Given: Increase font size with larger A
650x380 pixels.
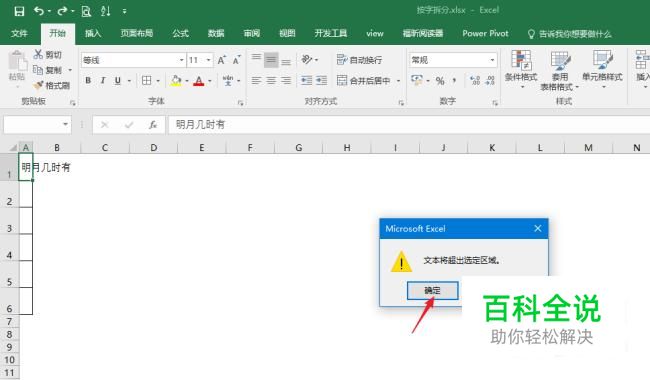Looking at the screenshot, I should [222, 60].
